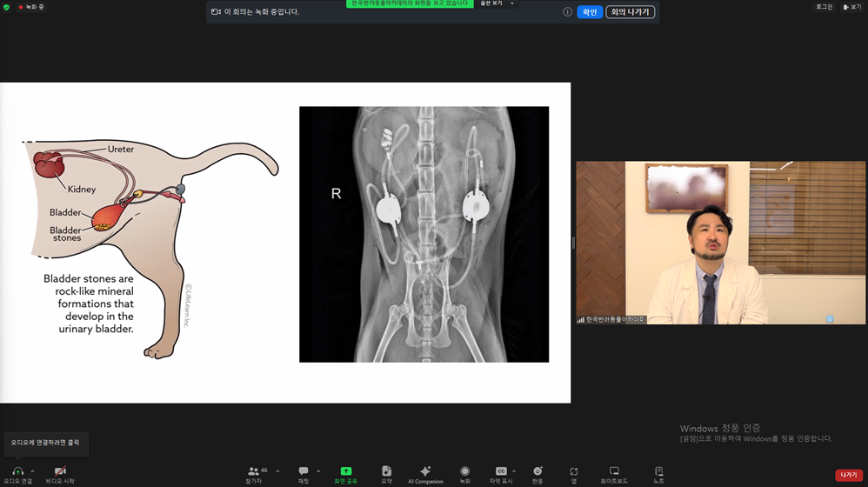This screenshot has width=868, height=487.
Task: Expand audio options arrow beside 오디오 연결
Action: pos(33,471)
